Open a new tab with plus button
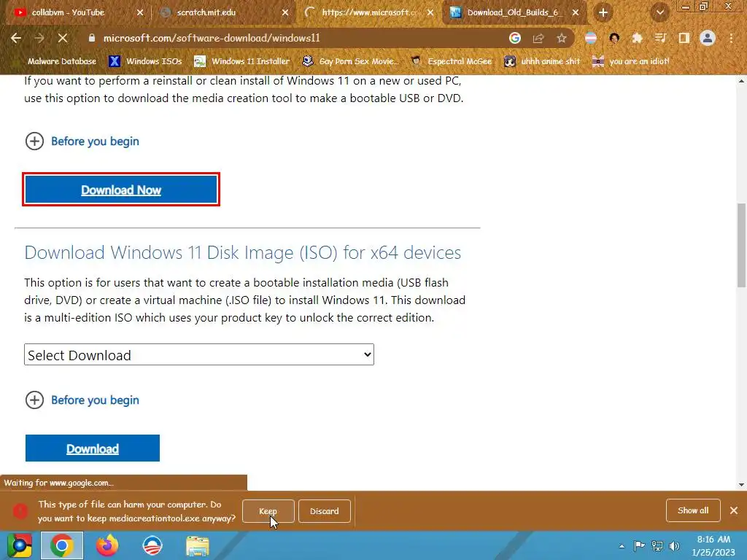Viewport: 747px width, 560px height. tap(603, 12)
